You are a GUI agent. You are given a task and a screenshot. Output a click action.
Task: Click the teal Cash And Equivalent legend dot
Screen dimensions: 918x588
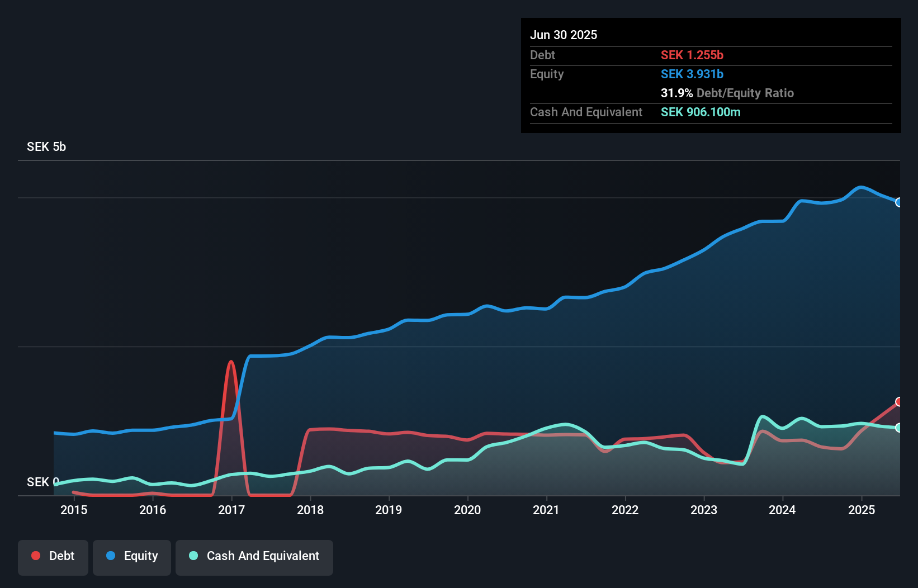[193, 556]
